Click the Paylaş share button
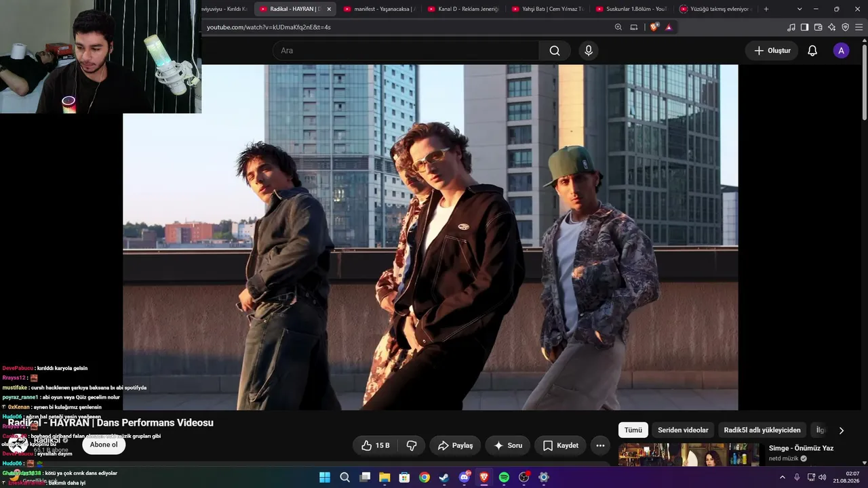The height and width of the screenshot is (488, 868). (455, 445)
